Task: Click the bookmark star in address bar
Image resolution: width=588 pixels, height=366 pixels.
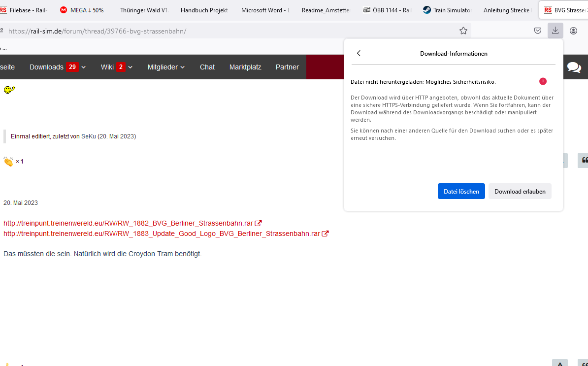Action: [x=463, y=31]
